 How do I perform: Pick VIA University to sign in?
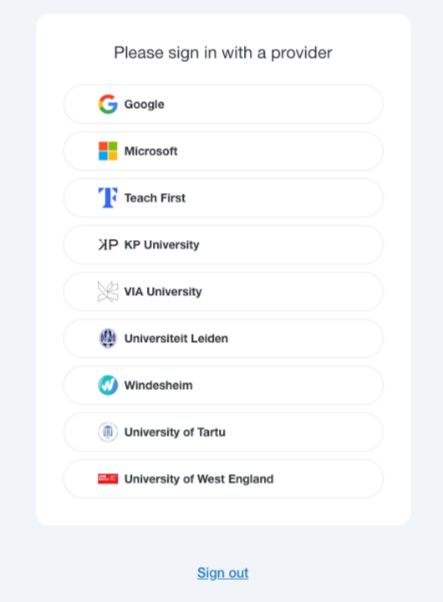pyautogui.click(x=223, y=291)
